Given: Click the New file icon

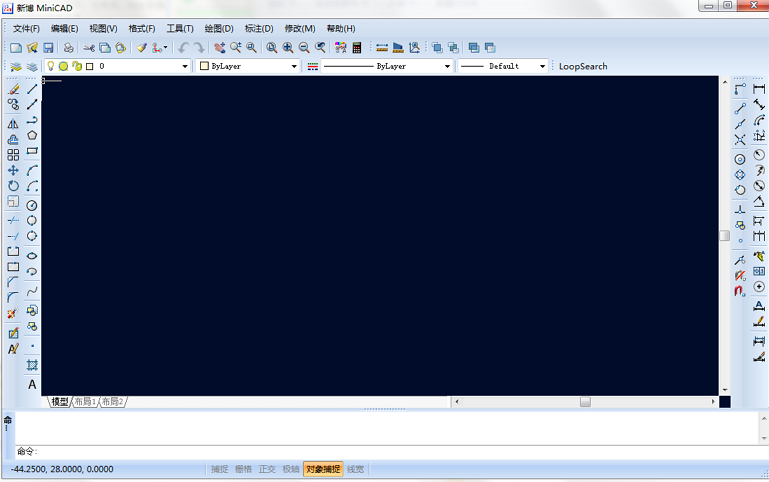Looking at the screenshot, I should coord(16,48).
